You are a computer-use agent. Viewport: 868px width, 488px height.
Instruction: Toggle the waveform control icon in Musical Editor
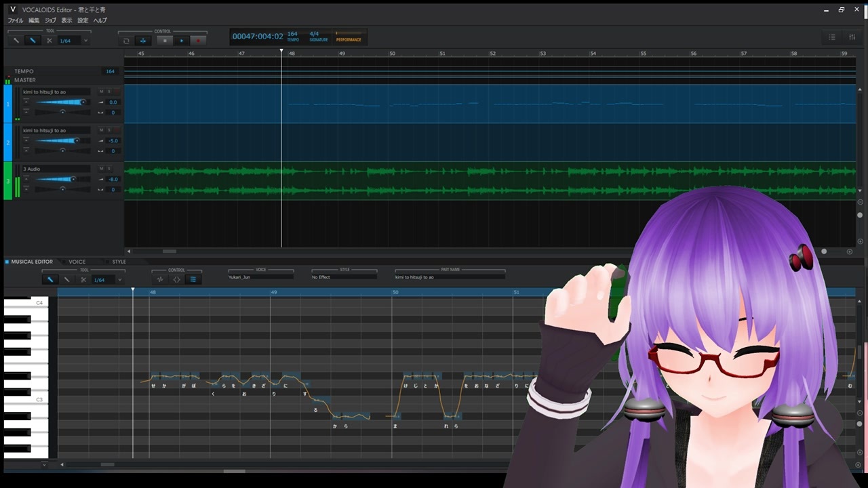click(160, 279)
